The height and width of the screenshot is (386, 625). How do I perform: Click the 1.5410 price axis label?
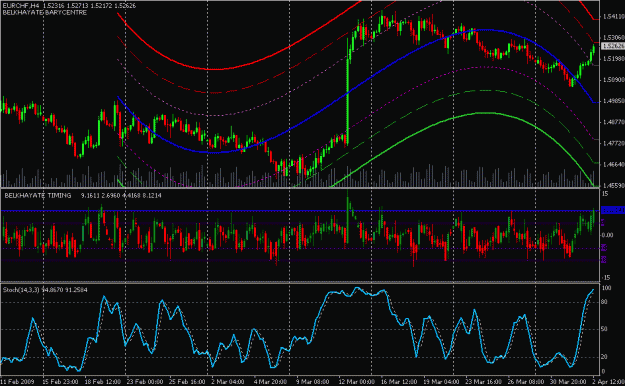coord(614,16)
